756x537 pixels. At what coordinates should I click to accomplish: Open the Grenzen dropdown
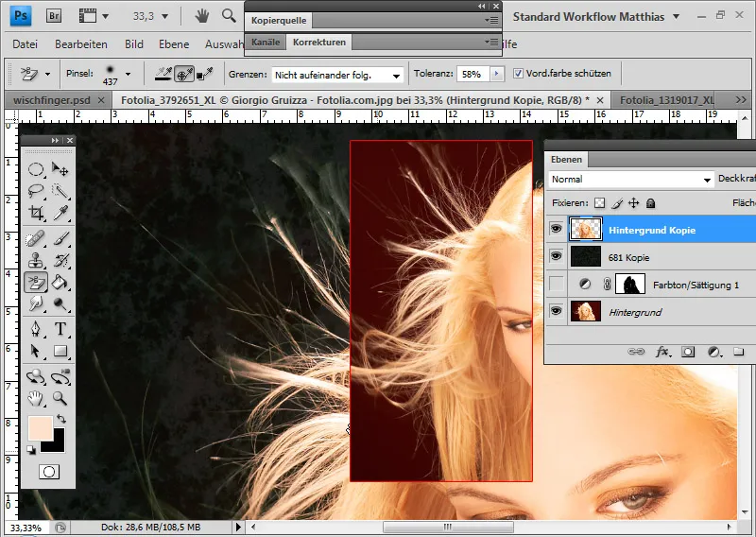(x=337, y=75)
